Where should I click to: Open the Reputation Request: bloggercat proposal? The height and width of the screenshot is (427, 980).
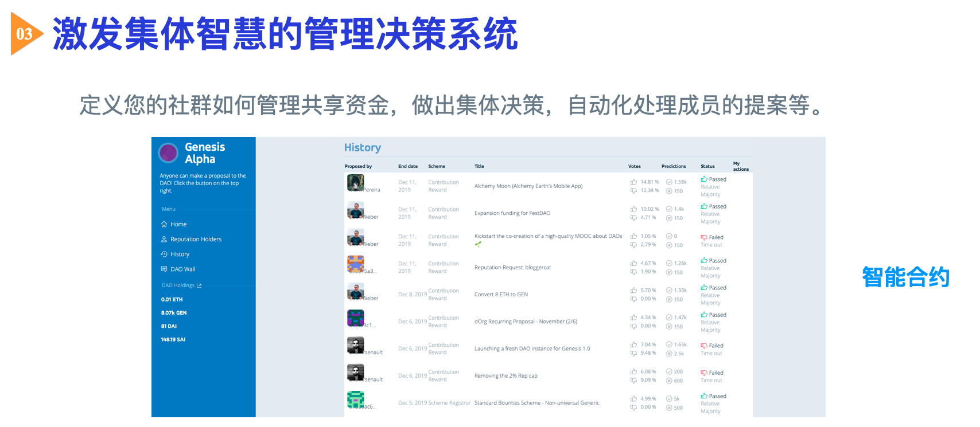[x=512, y=268]
